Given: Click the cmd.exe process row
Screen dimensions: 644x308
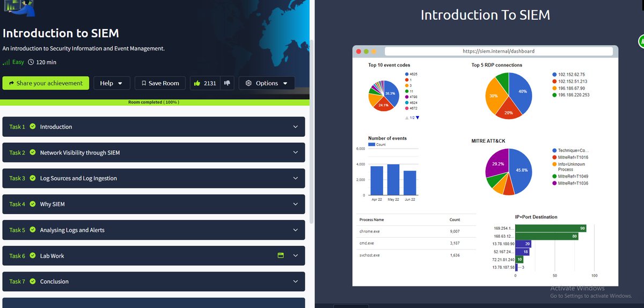Looking at the screenshot, I should (416, 243).
